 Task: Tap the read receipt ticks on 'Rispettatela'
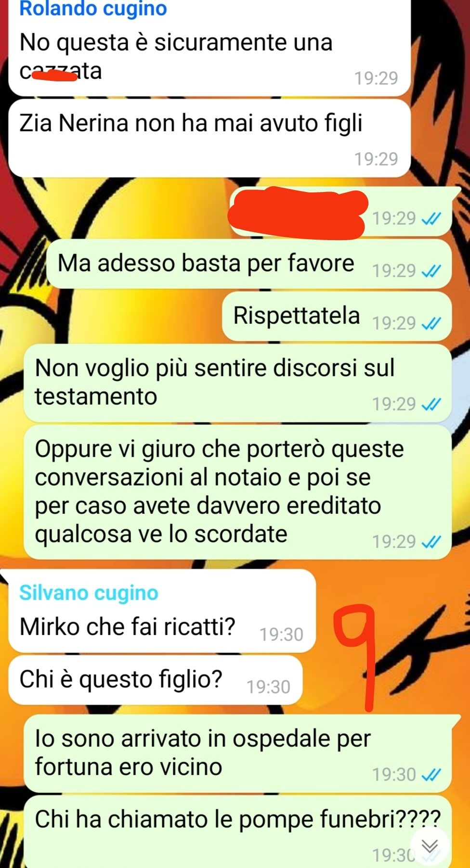431,323
